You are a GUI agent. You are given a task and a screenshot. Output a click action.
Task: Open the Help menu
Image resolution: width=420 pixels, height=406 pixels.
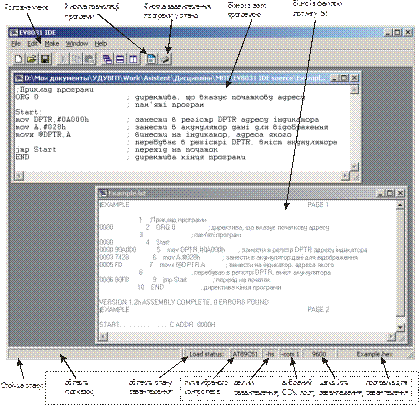coord(101,44)
